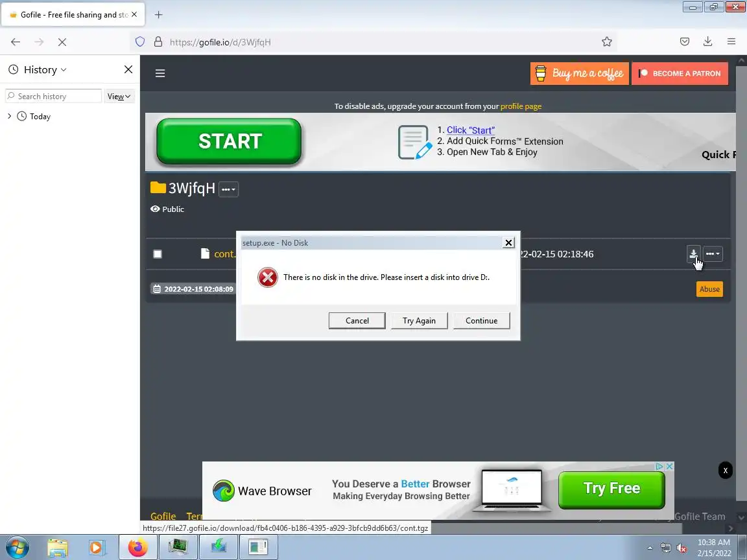Close the No Disk dialog
Viewport: 747px width, 560px height.
click(x=508, y=243)
